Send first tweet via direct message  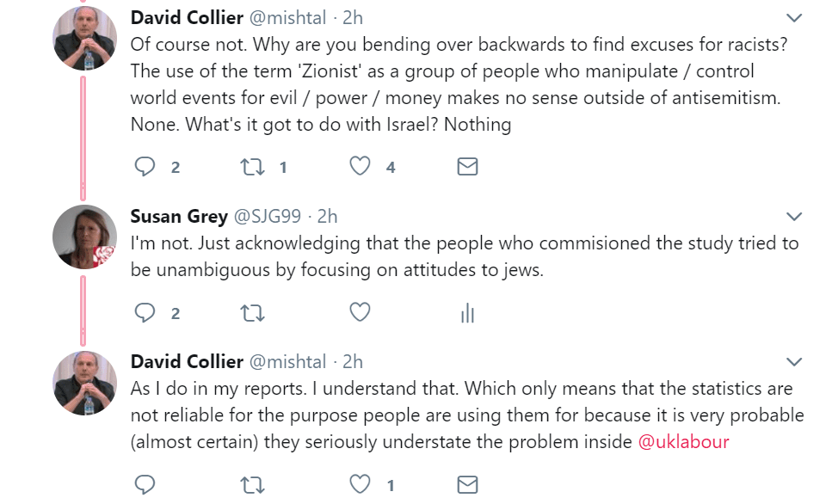click(x=467, y=167)
